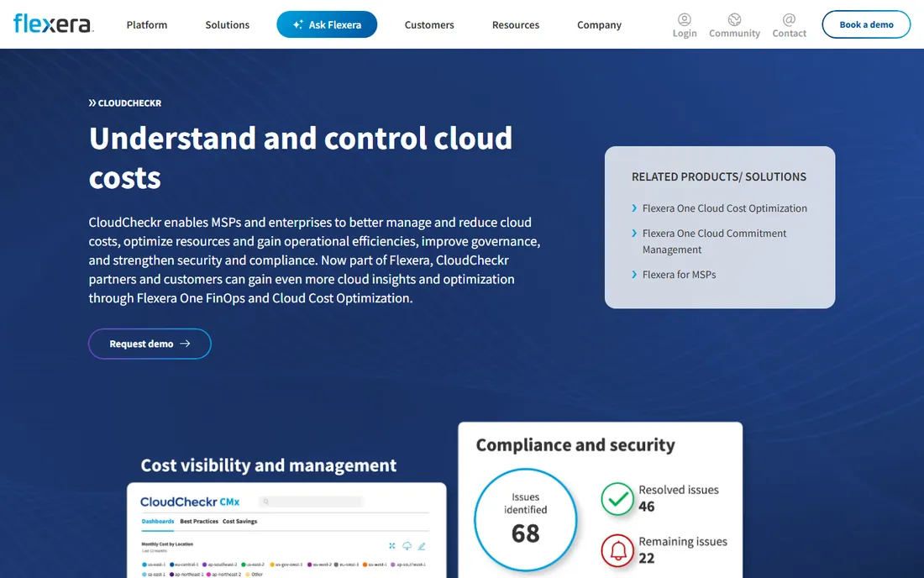Click the Request demo button
Viewport: 924px width, 578px height.
point(150,344)
